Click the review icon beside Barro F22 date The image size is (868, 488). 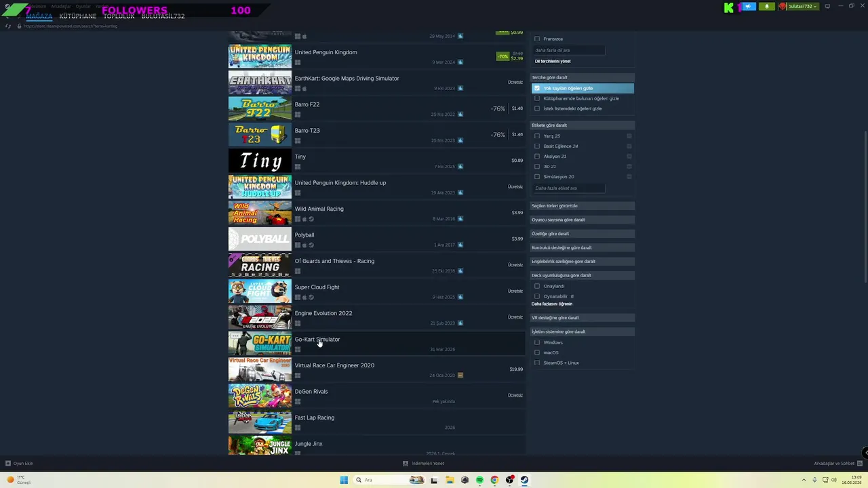(x=460, y=115)
